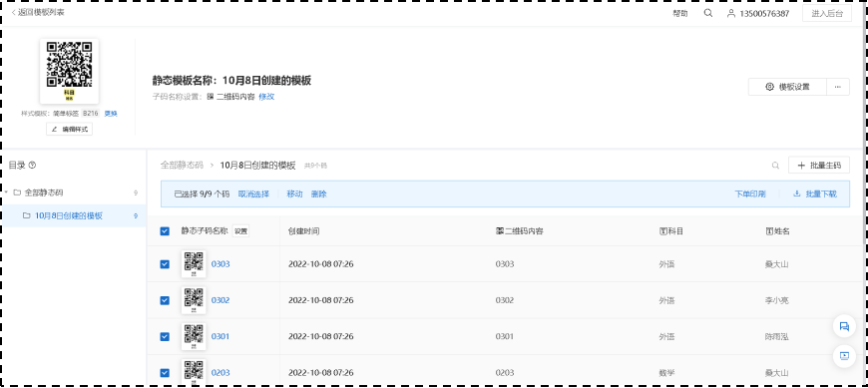Click the All Static Codes breadcrumb

pyautogui.click(x=182, y=165)
